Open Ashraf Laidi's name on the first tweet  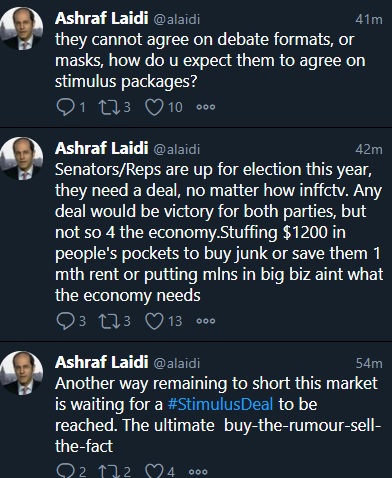tap(102, 18)
